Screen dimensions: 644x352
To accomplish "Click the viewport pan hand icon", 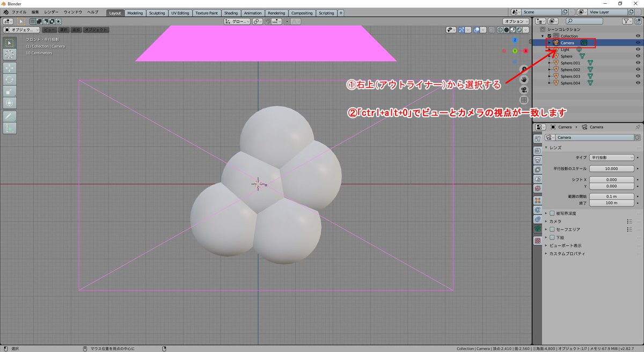I will point(524,79).
